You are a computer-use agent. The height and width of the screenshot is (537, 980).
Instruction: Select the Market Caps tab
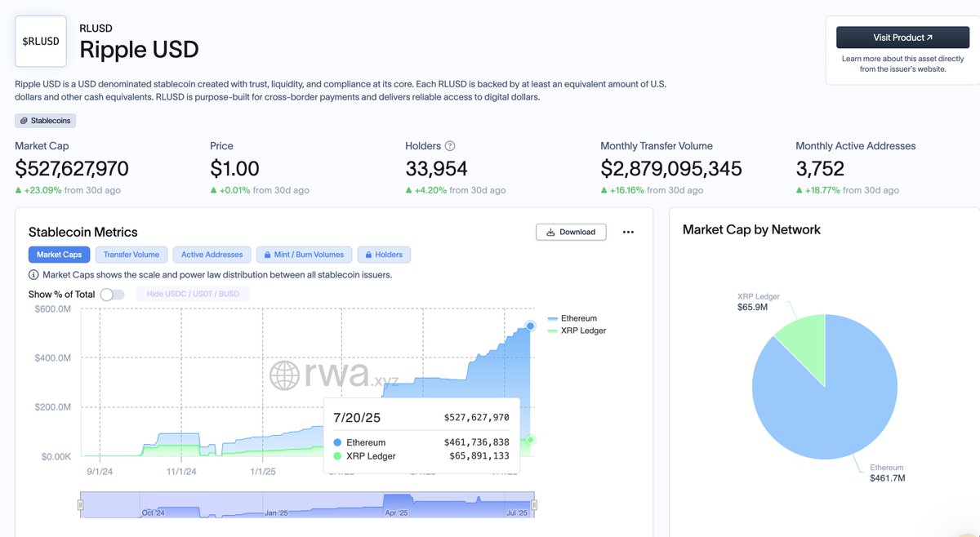59,255
